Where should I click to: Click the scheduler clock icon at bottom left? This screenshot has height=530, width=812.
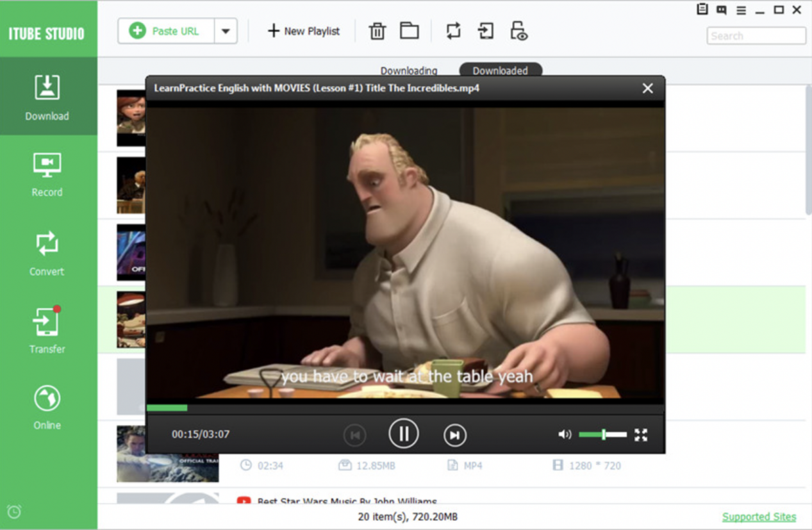pyautogui.click(x=14, y=511)
